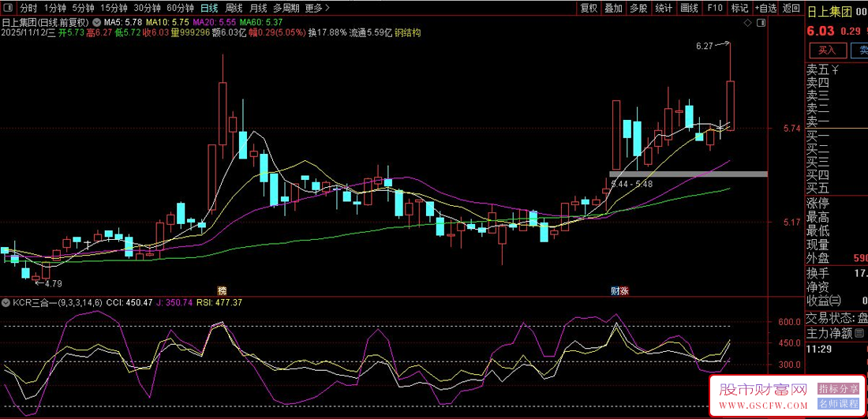Click the 主力净额 list icon
The width and height of the screenshot is (868, 419).
[859, 333]
